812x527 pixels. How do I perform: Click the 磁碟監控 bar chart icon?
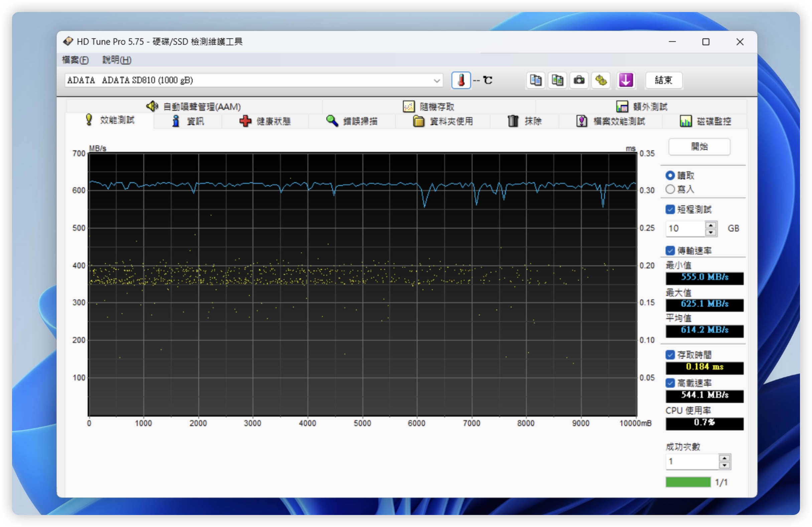[x=685, y=121]
